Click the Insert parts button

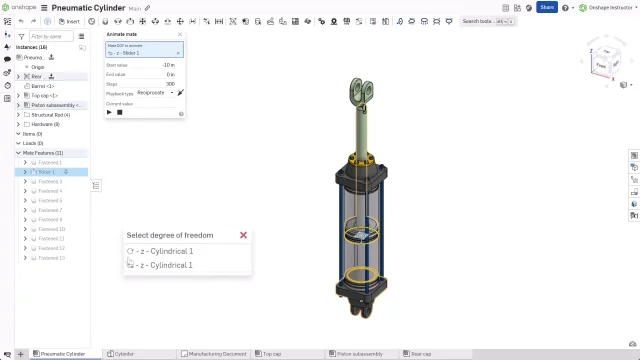[69, 22]
